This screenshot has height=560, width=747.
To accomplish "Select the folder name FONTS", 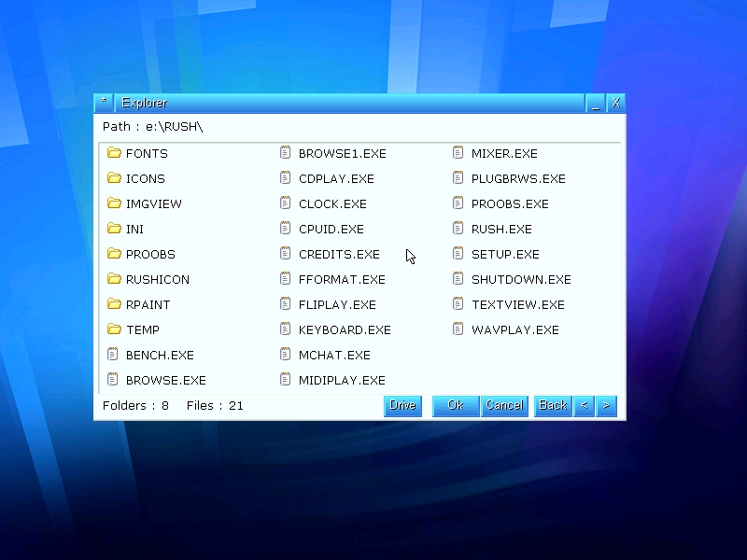I will [x=147, y=153].
